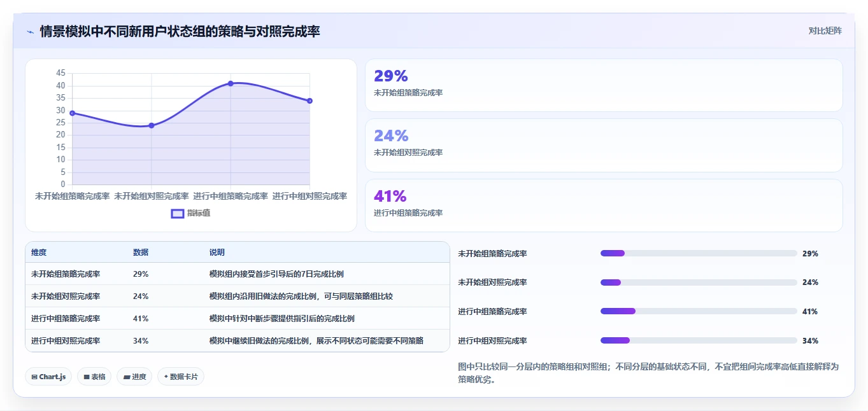Click the 未开始组策略完成率 progress bar

pyautogui.click(x=699, y=253)
